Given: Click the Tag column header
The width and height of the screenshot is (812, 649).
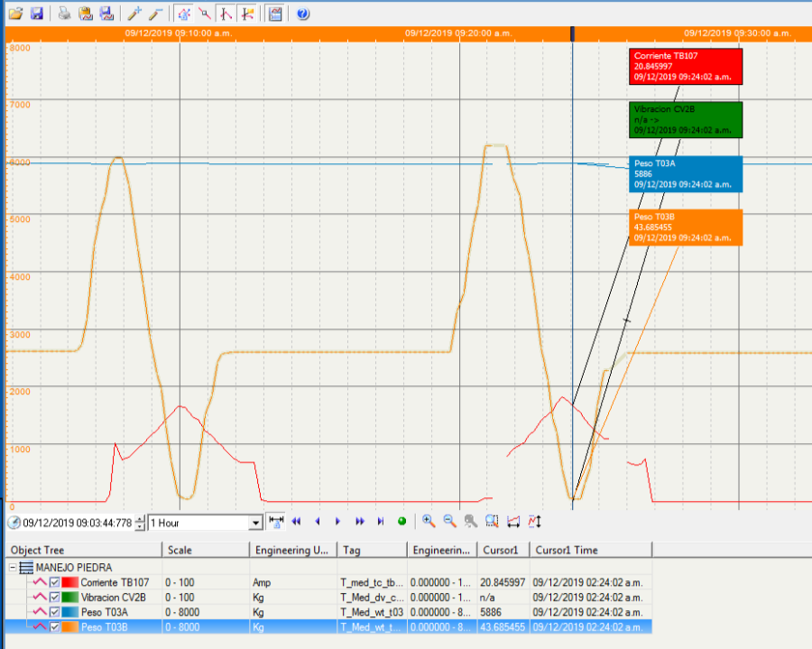Looking at the screenshot, I should click(x=372, y=550).
